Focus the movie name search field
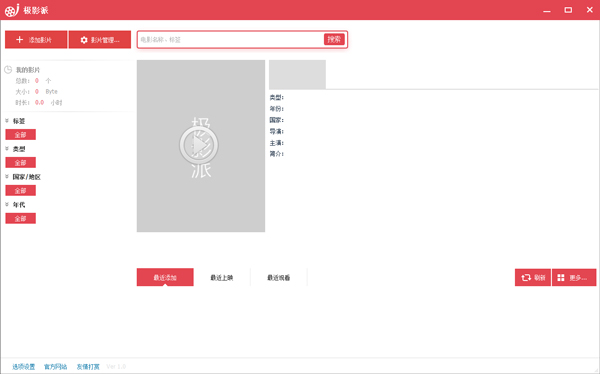The image size is (600, 374). [x=231, y=39]
